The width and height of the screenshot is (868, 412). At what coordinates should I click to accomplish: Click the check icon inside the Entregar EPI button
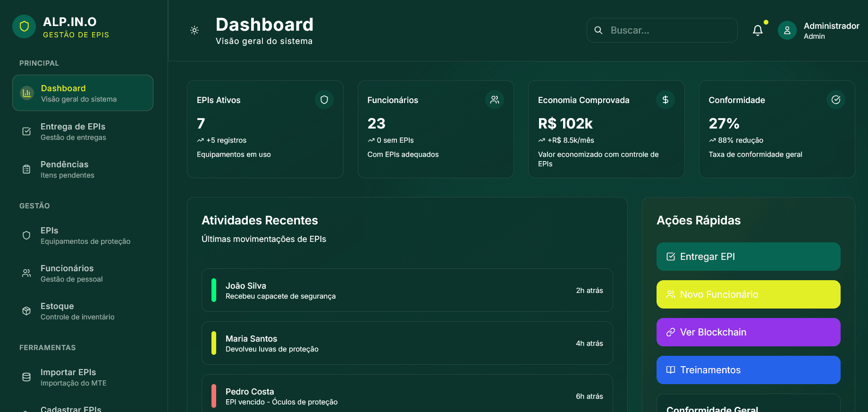coord(671,257)
